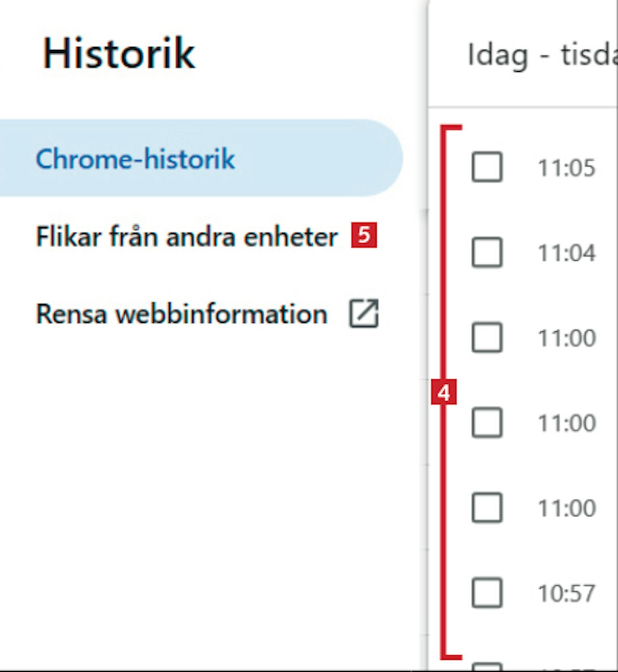Mark the second 11:00 entry's checkbox
This screenshot has height=672, width=618.
click(487, 423)
